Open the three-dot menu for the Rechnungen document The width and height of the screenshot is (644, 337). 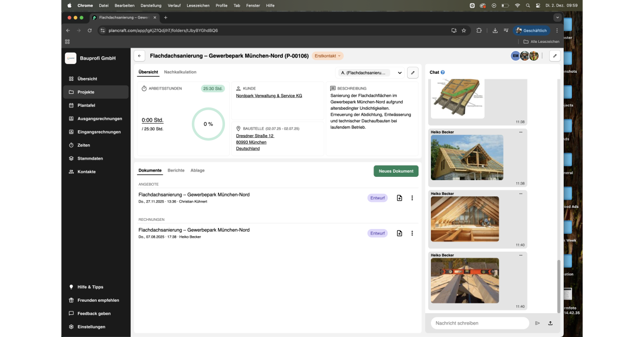[412, 233]
